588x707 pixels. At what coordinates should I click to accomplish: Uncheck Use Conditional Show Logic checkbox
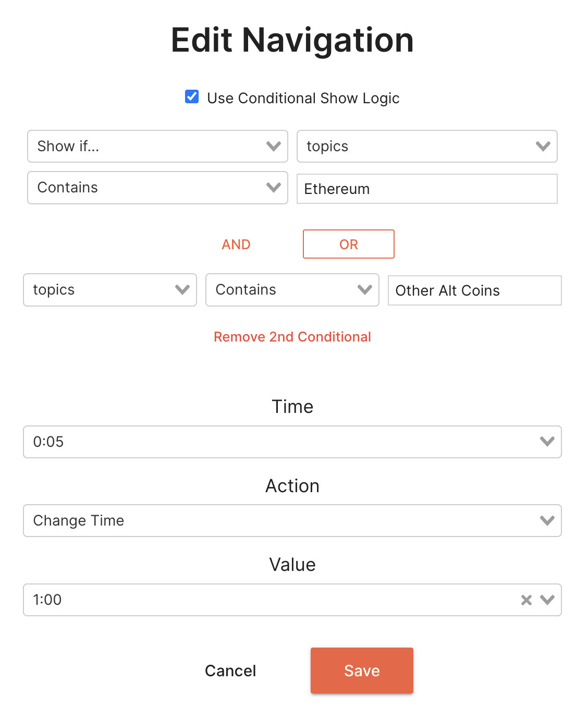coord(192,96)
